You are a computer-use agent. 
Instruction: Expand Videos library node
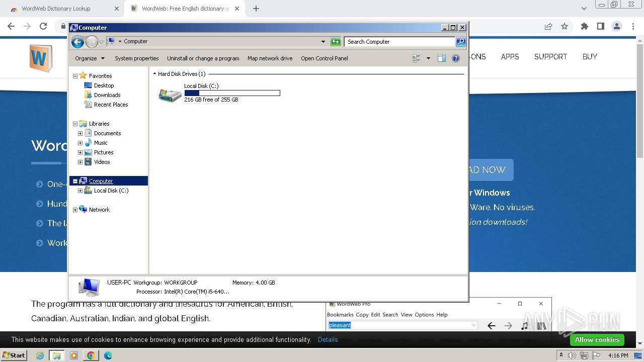(80, 162)
